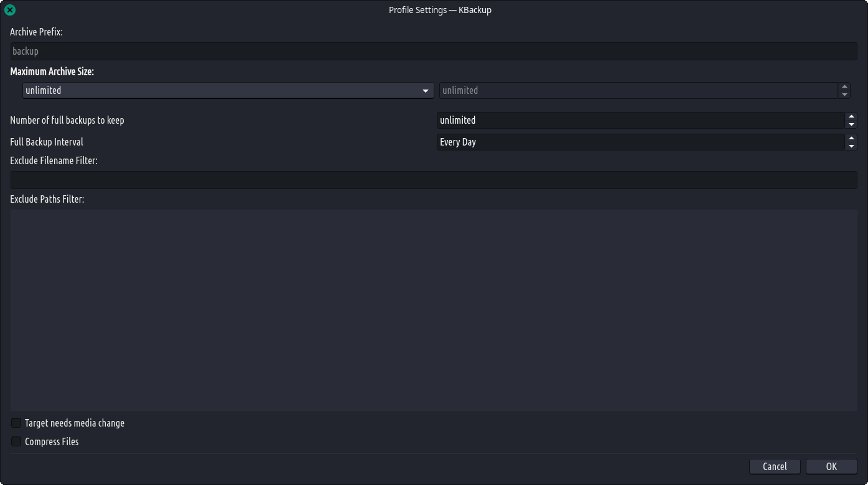Open the Maximum Archive Size unit dropdown

click(228, 90)
